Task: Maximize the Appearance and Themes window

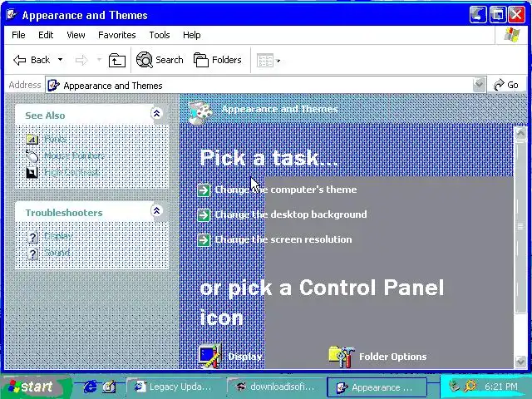Action: tap(497, 15)
